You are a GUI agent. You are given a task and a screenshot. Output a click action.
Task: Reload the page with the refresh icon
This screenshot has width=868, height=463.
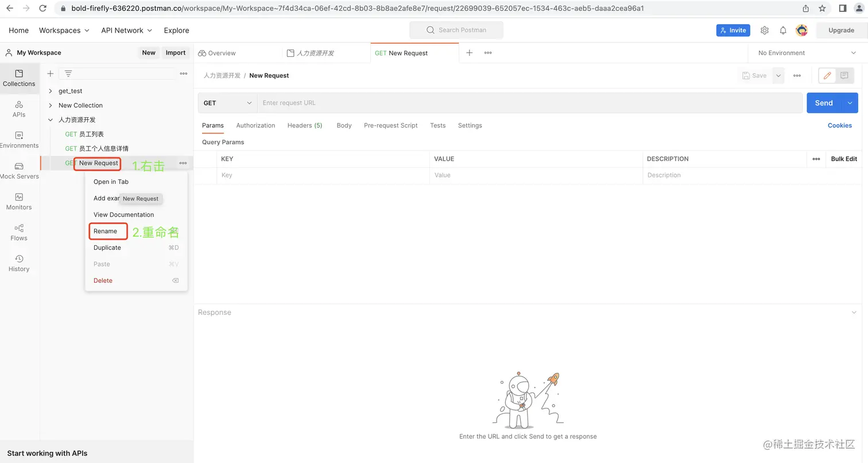(x=43, y=9)
